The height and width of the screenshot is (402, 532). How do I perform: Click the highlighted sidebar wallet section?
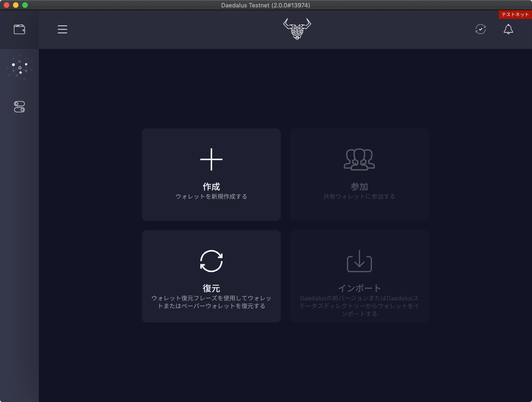click(x=19, y=29)
